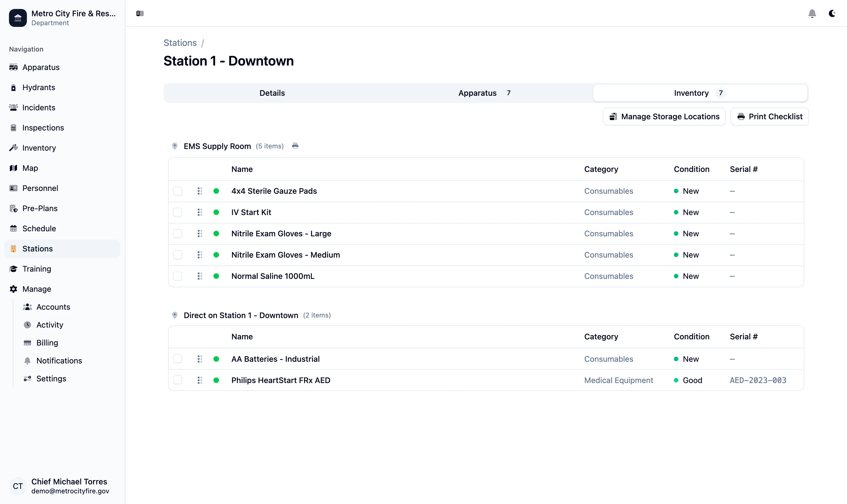Open Pre-Plans from the sidebar
847x504 pixels.
click(x=40, y=208)
